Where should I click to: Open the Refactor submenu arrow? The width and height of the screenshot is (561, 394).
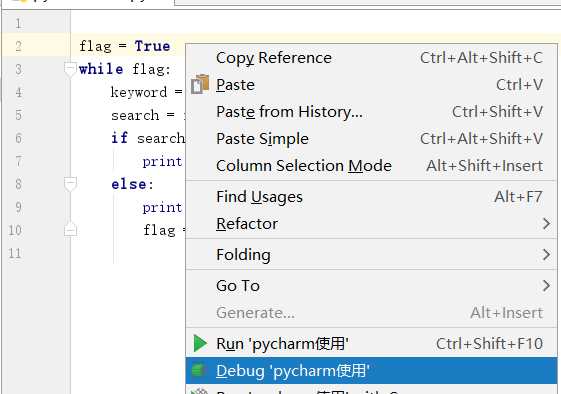point(546,224)
